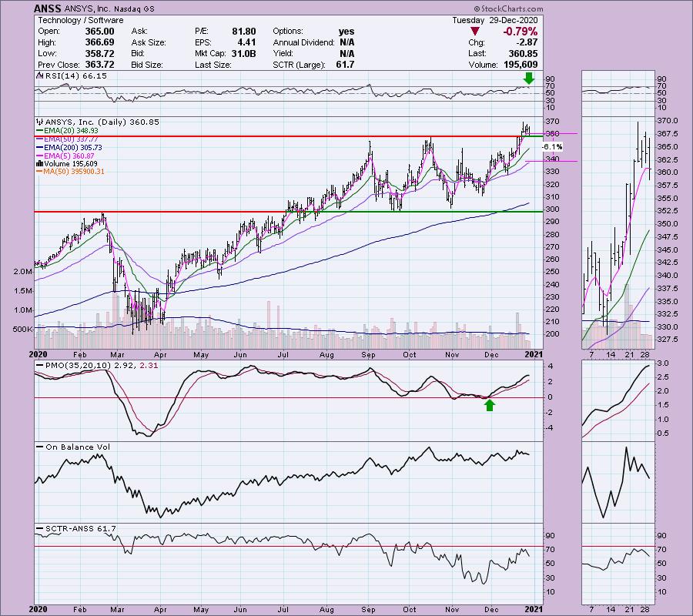The width and height of the screenshot is (693, 616).
Task: Click the "Annual Dividend:" label
Action: click(x=303, y=42)
